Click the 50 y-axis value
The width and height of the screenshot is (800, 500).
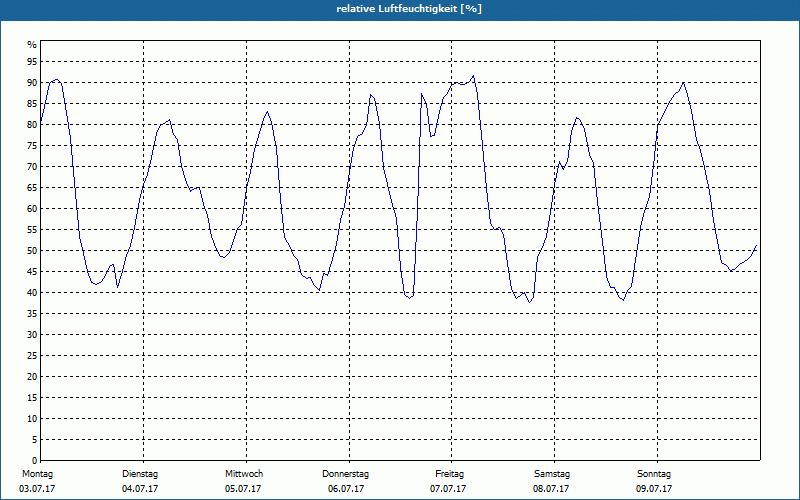click(x=32, y=251)
